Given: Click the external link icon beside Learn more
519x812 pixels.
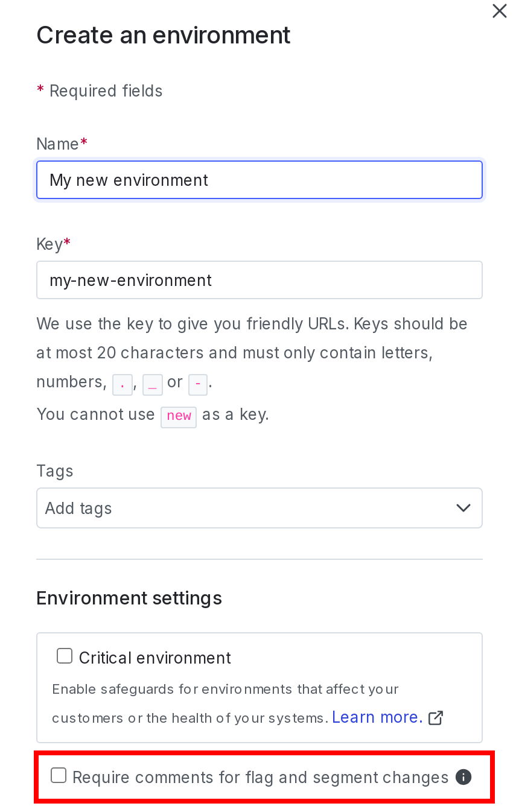Looking at the screenshot, I should pyautogui.click(x=436, y=718).
